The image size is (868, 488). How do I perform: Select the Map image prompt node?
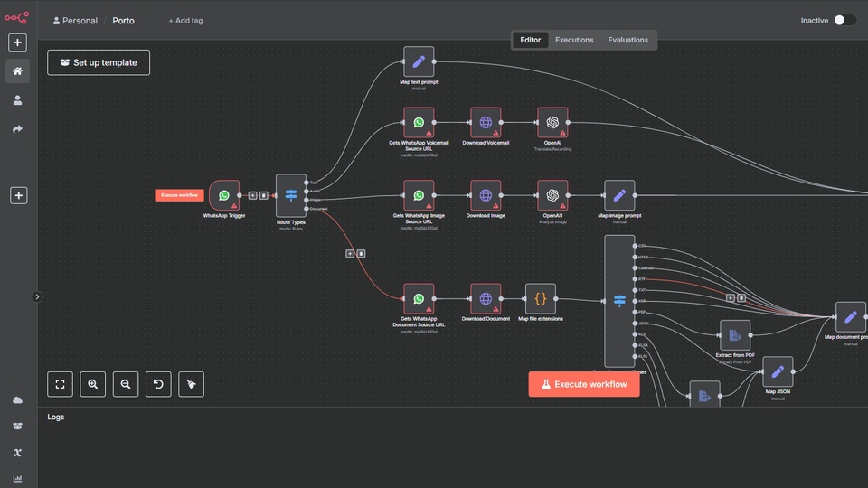pos(619,195)
